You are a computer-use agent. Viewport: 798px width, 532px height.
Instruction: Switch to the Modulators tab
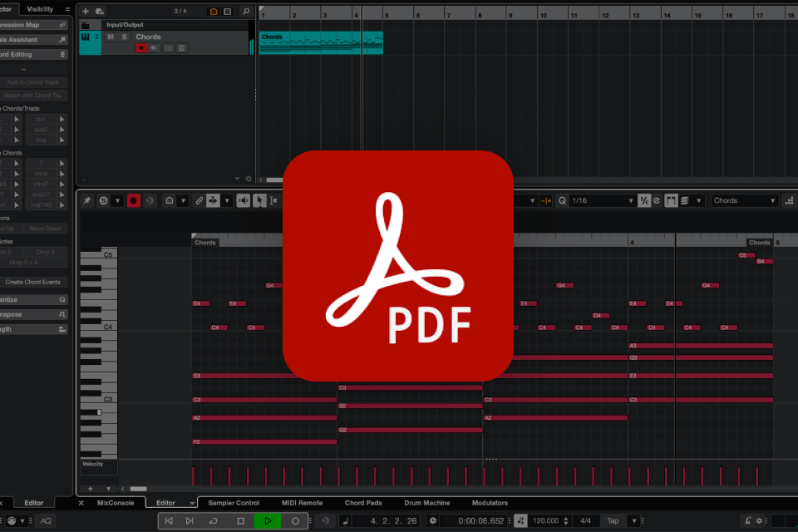tap(490, 503)
